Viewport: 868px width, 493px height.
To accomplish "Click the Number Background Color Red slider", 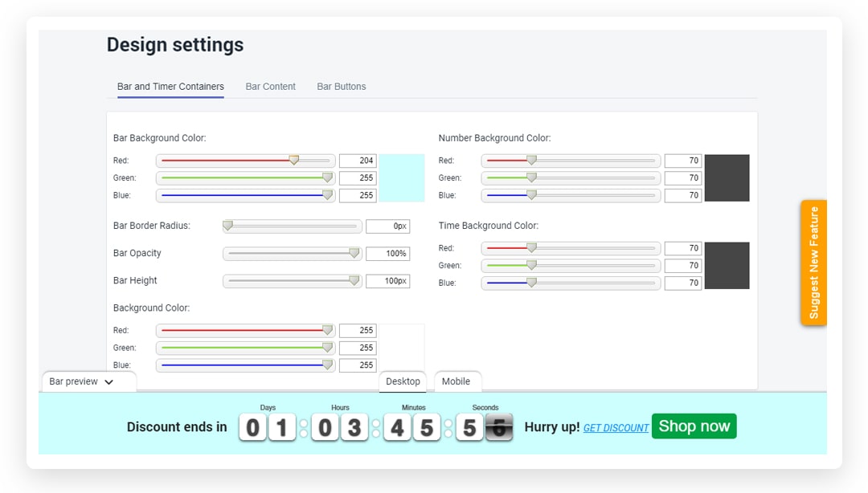I will [571, 161].
